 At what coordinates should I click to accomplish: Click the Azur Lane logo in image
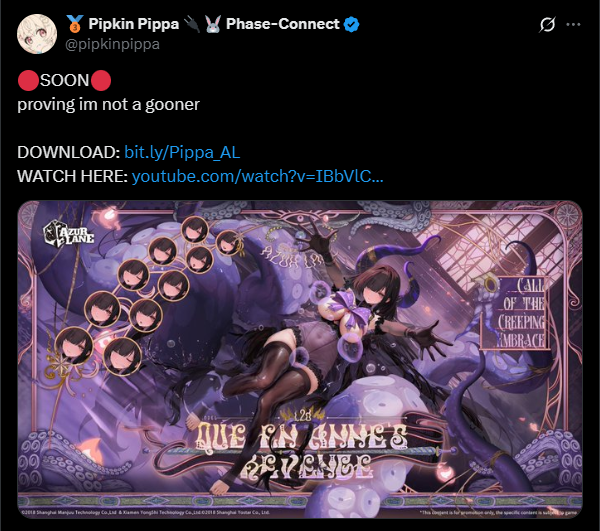pyautogui.click(x=69, y=234)
